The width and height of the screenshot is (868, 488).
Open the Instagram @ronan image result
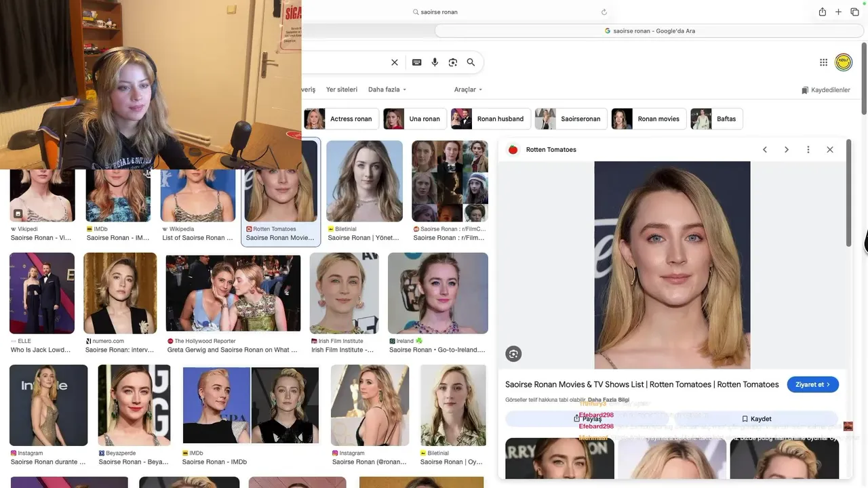[370, 405]
